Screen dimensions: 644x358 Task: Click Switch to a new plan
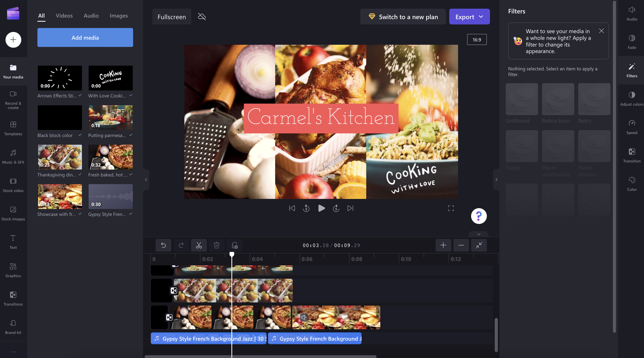tap(403, 17)
